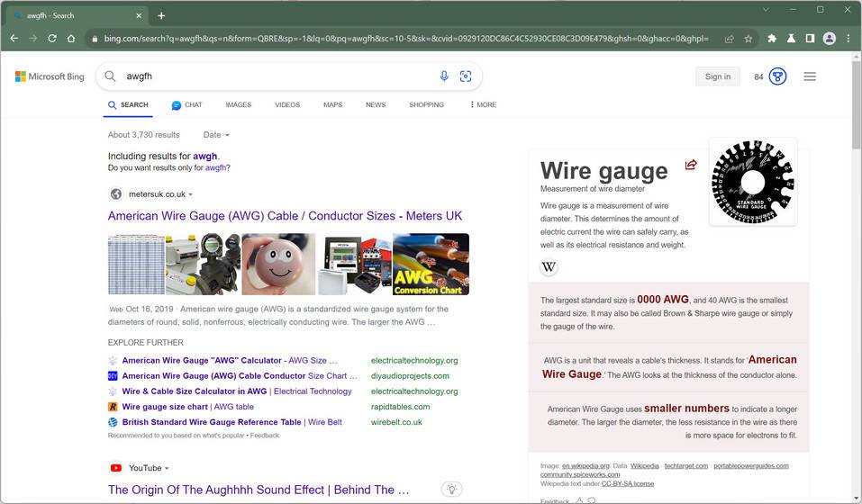Go back with the browser back arrow

(x=14, y=39)
